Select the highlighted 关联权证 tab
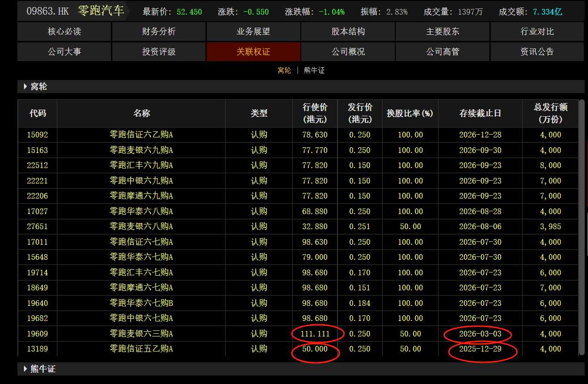Image resolution: width=588 pixels, height=384 pixels. click(x=253, y=52)
